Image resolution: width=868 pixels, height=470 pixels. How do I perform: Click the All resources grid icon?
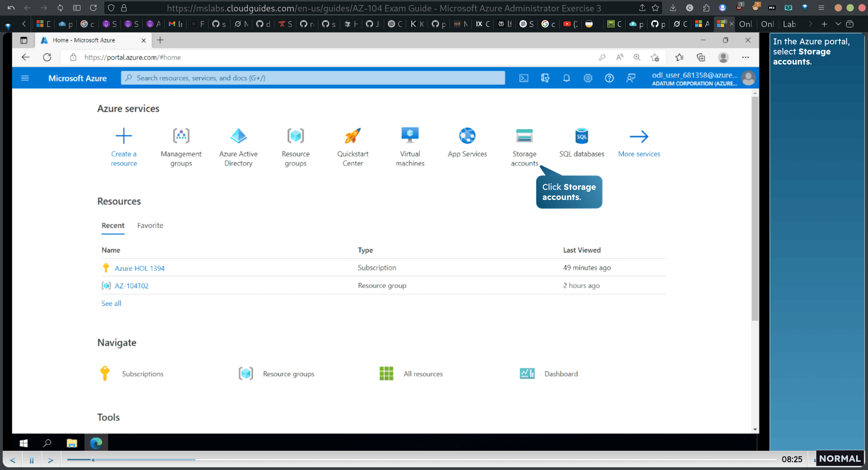tap(386, 373)
